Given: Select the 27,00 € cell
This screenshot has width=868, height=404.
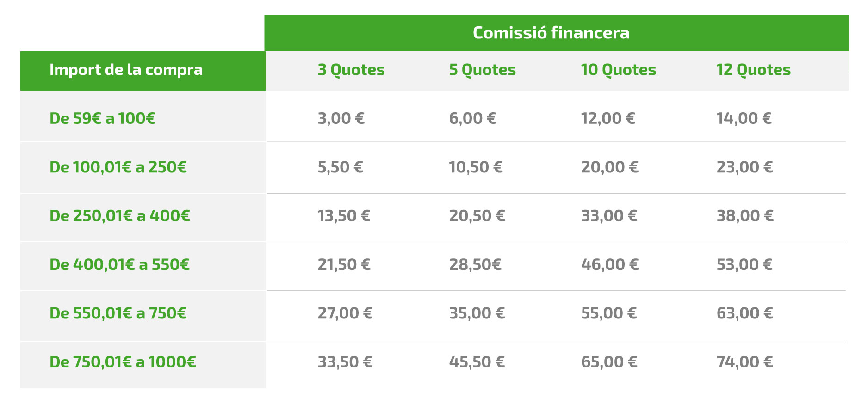Looking at the screenshot, I should point(345,313).
